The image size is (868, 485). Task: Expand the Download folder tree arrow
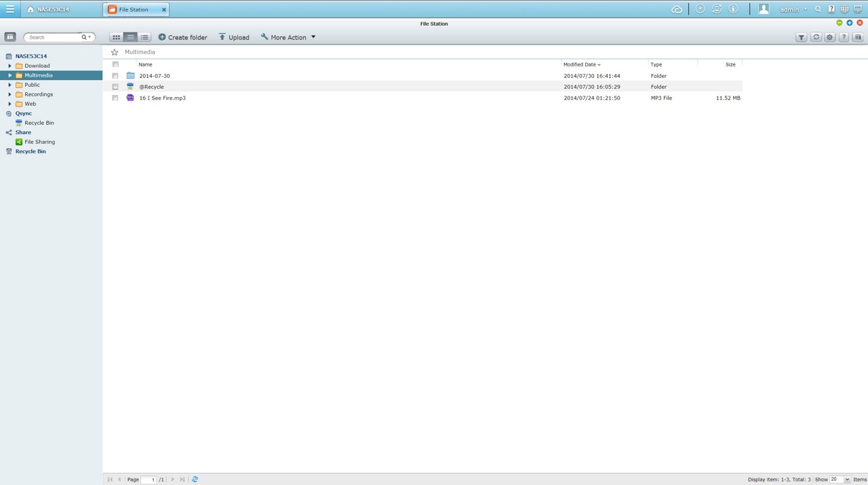tap(10, 66)
